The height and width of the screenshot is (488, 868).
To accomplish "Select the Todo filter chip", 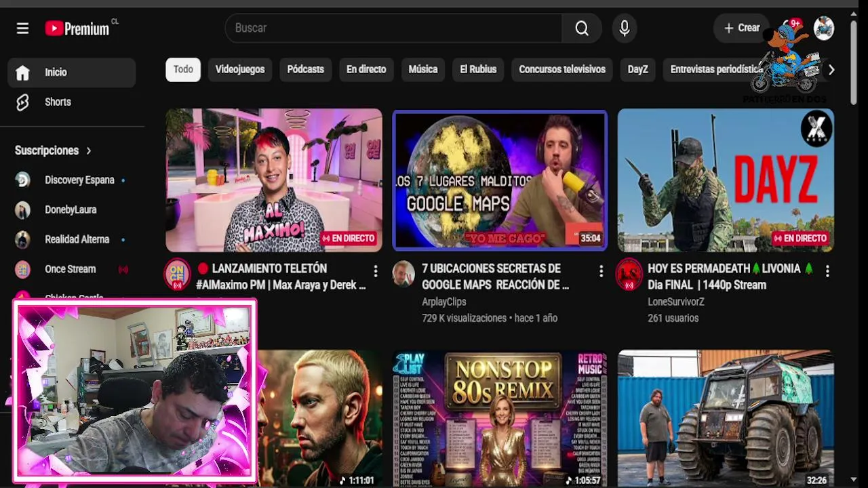I will click(x=183, y=69).
